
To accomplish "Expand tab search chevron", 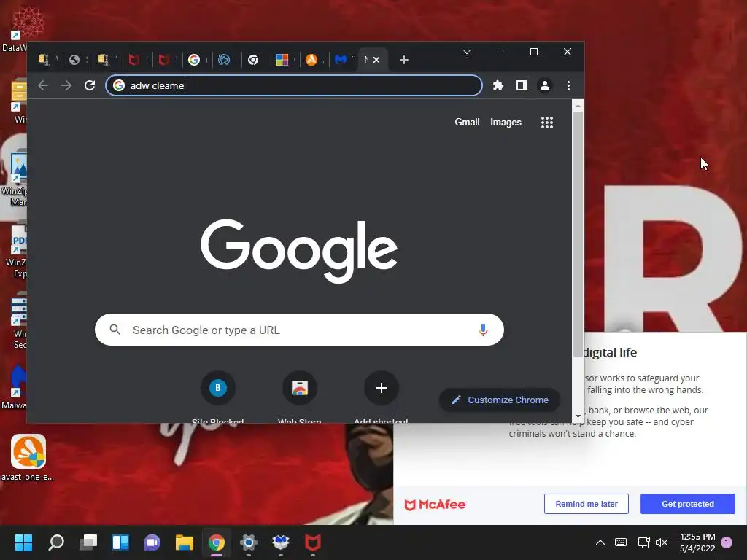I will click(467, 52).
